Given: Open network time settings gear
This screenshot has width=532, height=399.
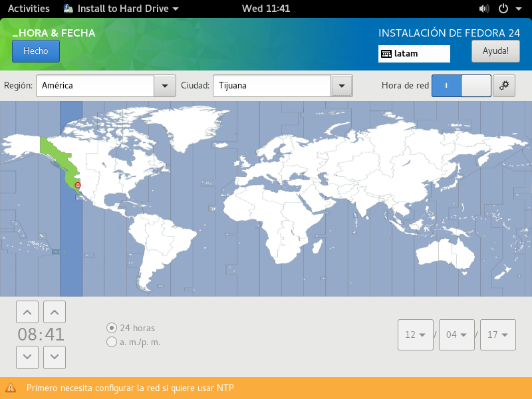Looking at the screenshot, I should 504,86.
